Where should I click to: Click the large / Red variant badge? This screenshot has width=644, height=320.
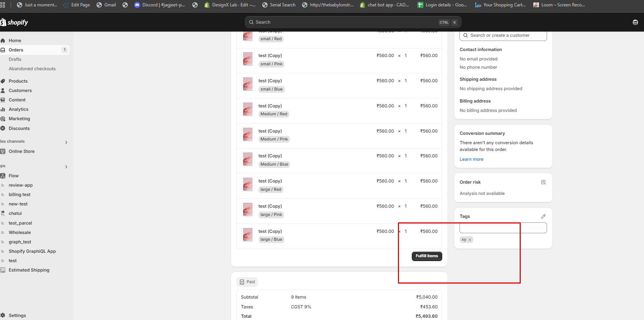click(271, 190)
